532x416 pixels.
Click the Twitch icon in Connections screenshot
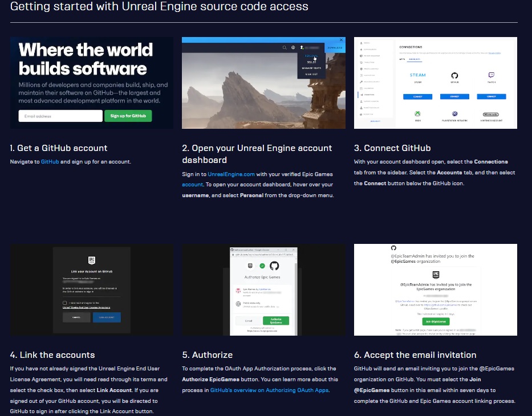click(x=492, y=75)
